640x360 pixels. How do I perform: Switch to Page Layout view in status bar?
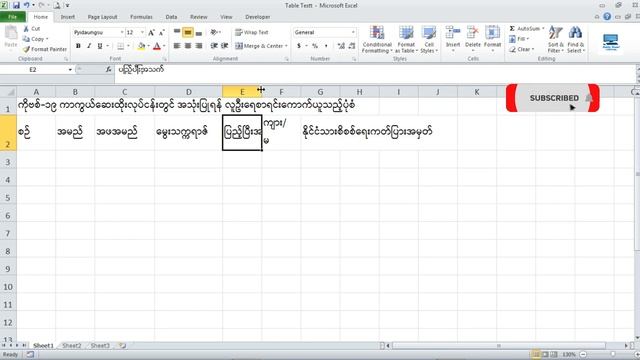pos(545,354)
